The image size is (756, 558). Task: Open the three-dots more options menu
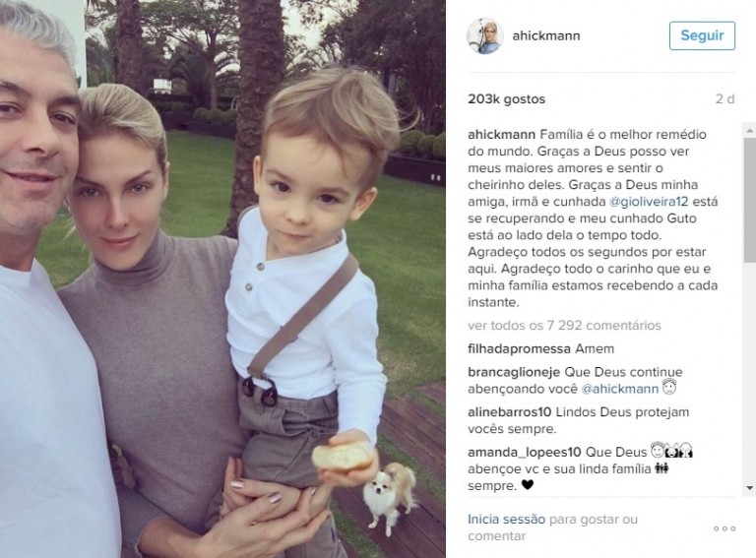pyautogui.click(x=724, y=528)
